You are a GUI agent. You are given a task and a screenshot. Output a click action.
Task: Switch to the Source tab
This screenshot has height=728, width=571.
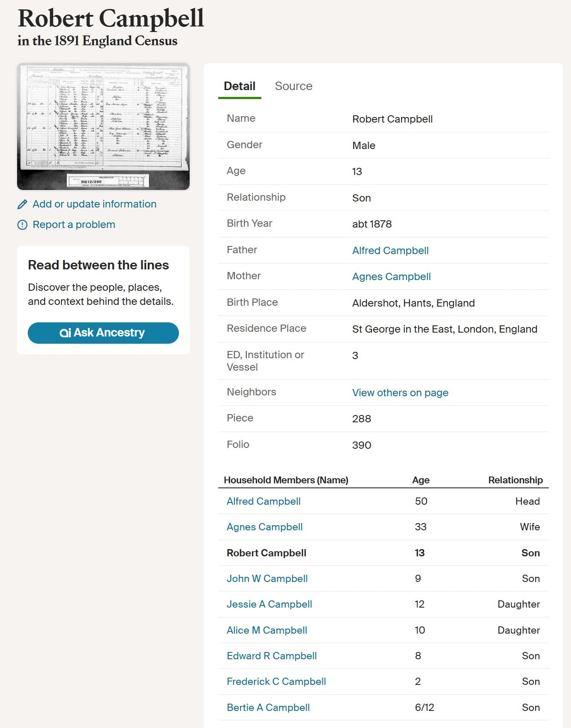(293, 86)
